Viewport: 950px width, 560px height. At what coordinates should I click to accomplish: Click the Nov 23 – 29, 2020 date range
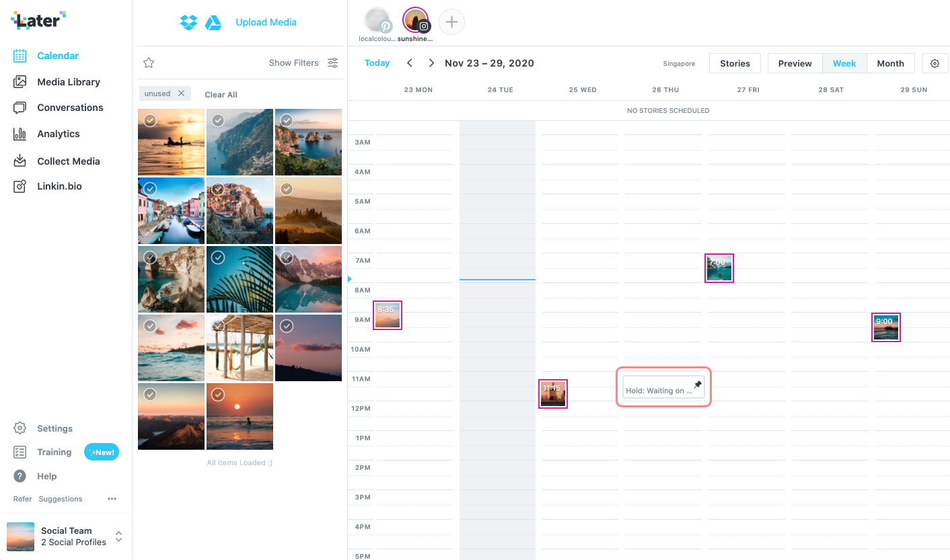click(x=489, y=63)
